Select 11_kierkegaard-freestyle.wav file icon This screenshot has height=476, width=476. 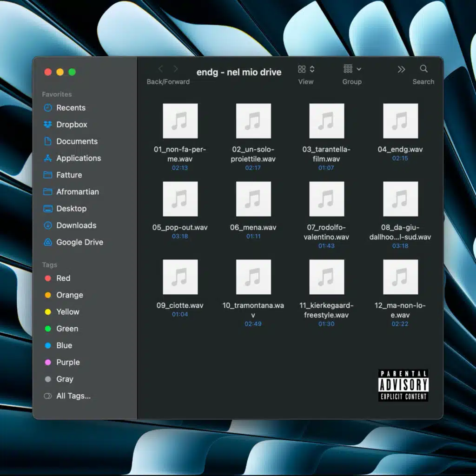tap(326, 277)
